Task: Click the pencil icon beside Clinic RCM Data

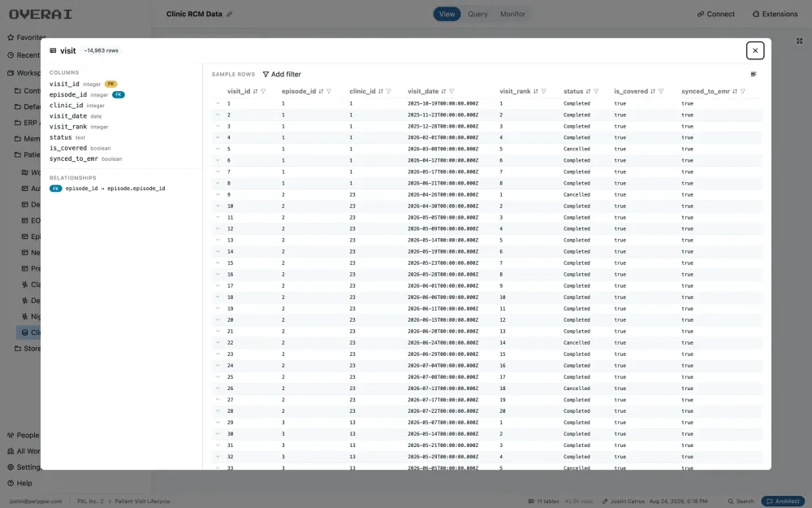Action: point(230,14)
